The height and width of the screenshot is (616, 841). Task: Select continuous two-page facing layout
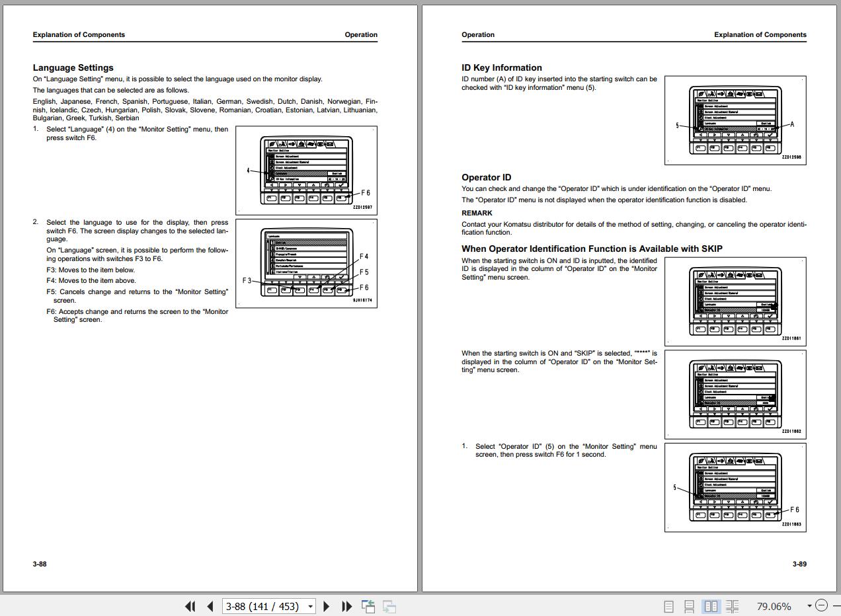(732, 606)
